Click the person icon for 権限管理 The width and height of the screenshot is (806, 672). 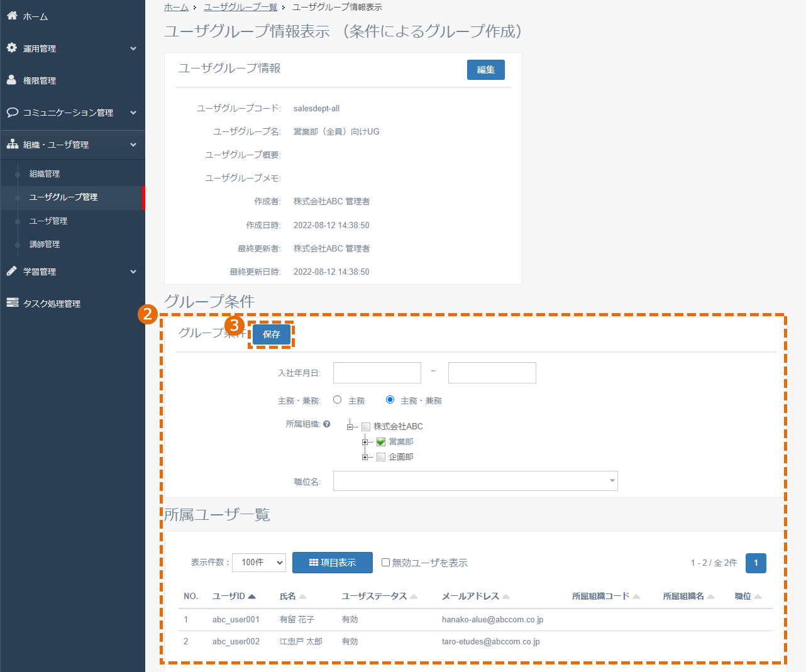point(12,80)
